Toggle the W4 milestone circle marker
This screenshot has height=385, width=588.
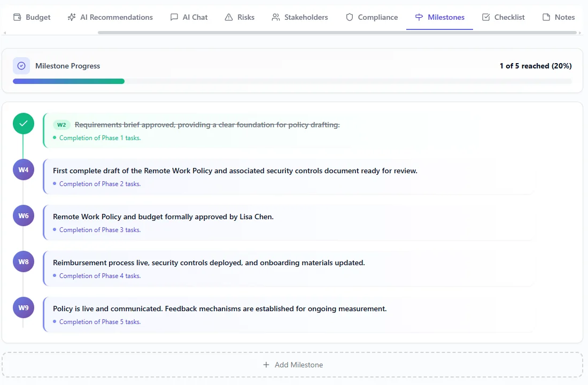[24, 170]
